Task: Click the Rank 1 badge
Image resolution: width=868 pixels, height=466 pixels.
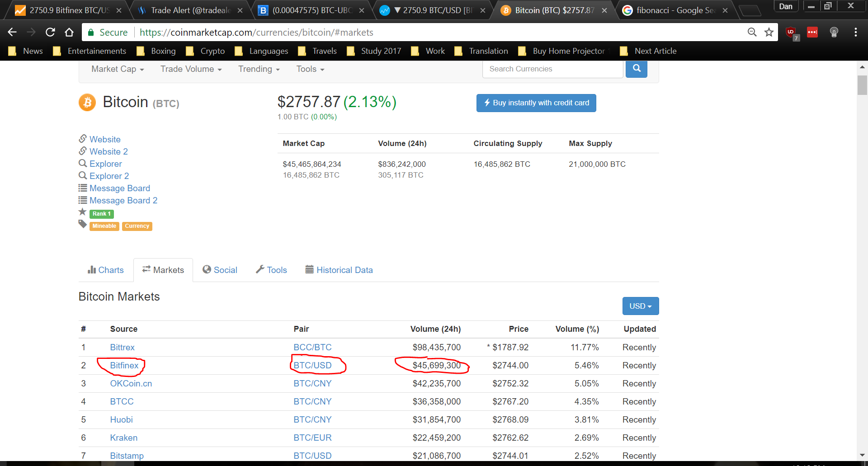Action: (x=102, y=214)
